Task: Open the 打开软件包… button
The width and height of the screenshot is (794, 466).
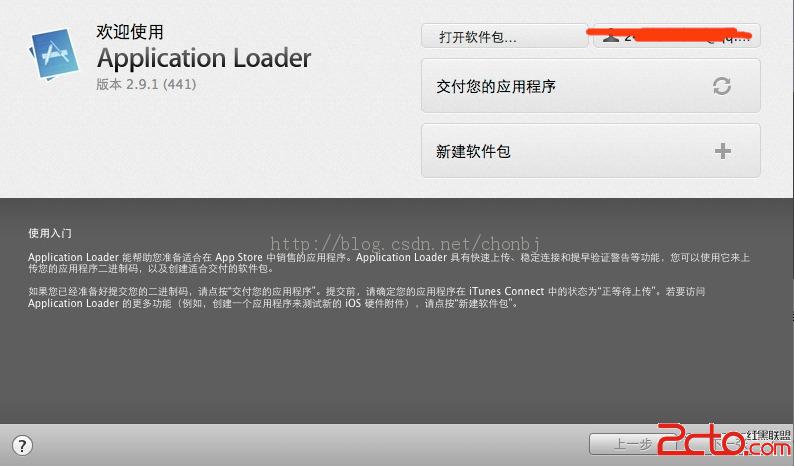Action: point(504,36)
